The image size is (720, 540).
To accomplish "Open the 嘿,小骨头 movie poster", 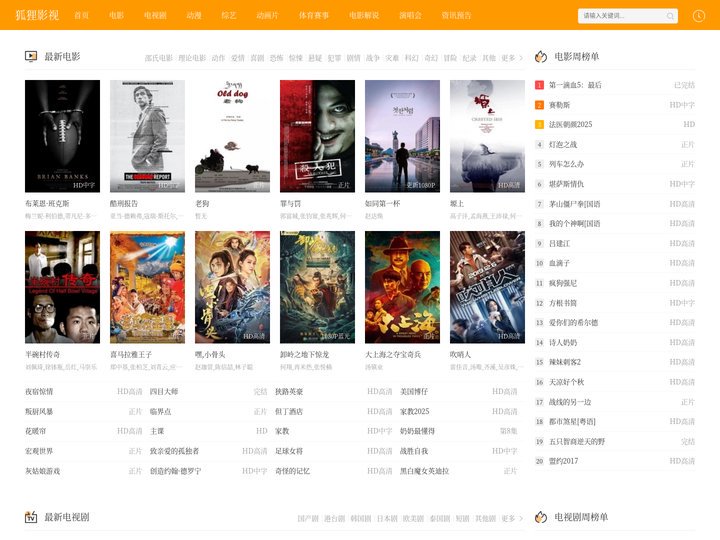I will tap(232, 287).
